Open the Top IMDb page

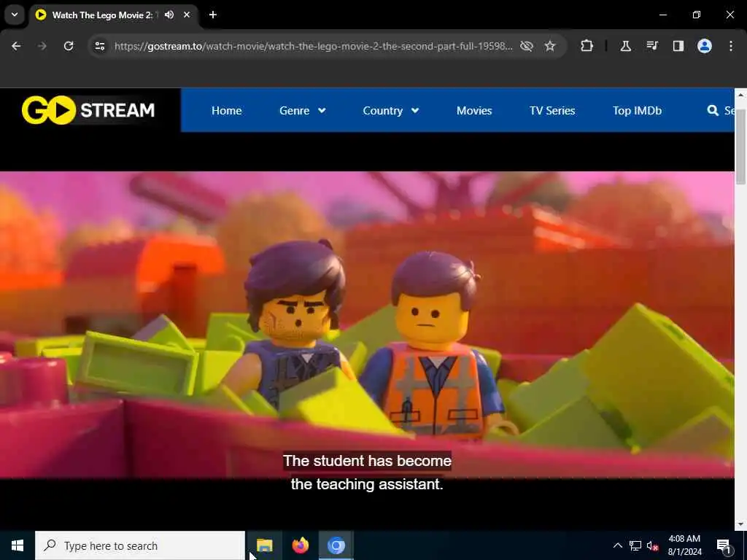click(x=637, y=111)
